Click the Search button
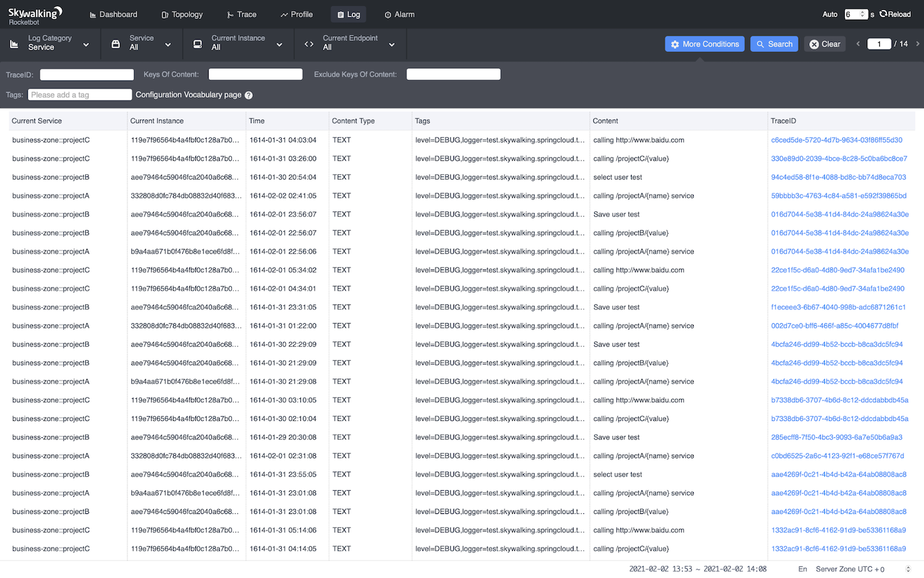This screenshot has width=924, height=578. [x=774, y=44]
